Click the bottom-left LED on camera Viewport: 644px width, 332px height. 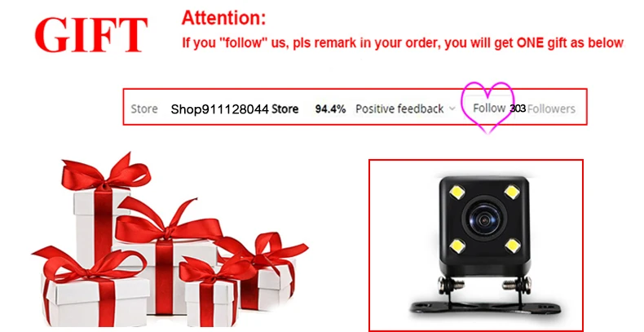(x=457, y=246)
